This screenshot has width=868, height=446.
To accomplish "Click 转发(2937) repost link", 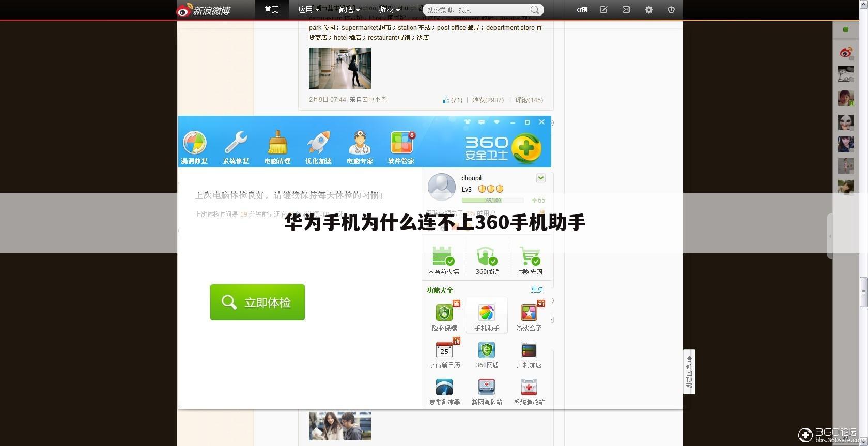I will coord(488,100).
